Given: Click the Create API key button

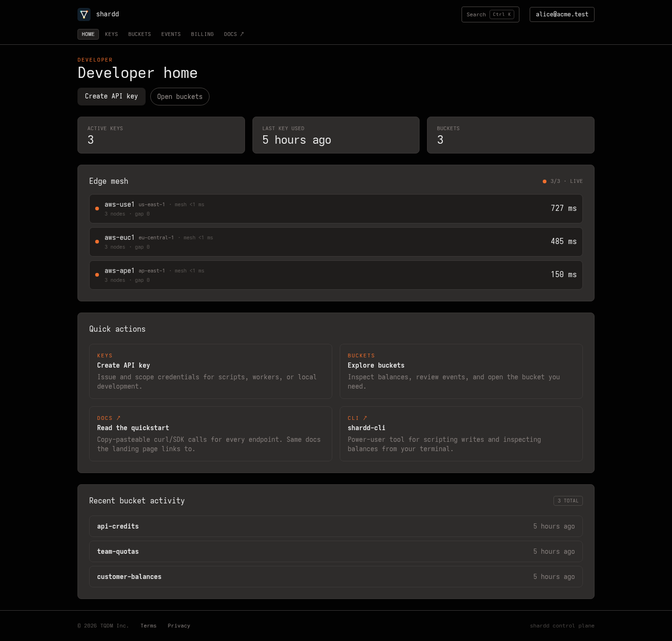Looking at the screenshot, I should point(112,97).
